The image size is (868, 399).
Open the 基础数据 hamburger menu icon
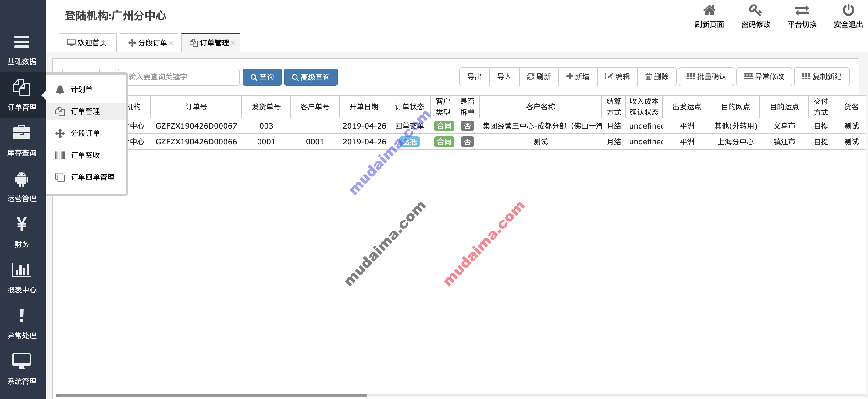coord(22,42)
